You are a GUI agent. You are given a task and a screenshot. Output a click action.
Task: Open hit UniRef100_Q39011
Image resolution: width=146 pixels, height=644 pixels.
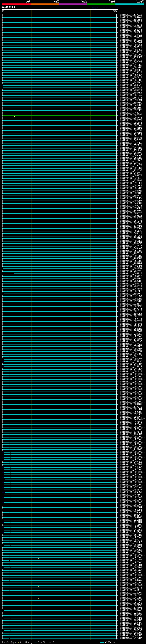131,53
